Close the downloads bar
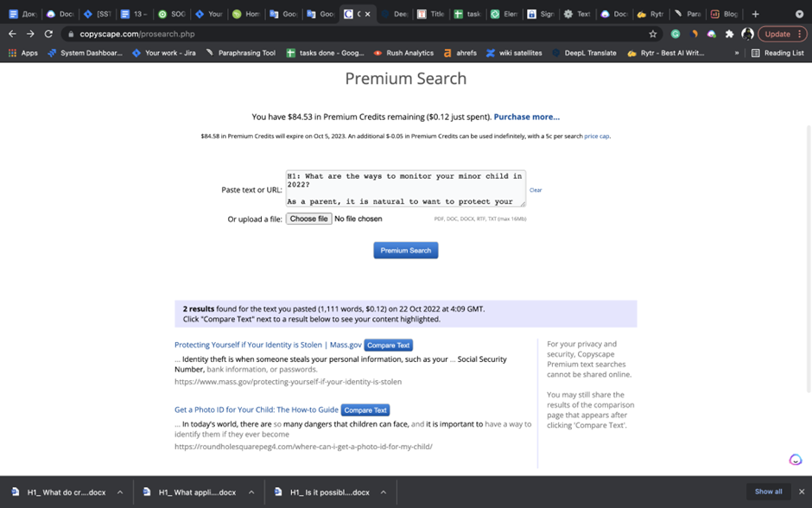The height and width of the screenshot is (508, 812). tap(801, 492)
